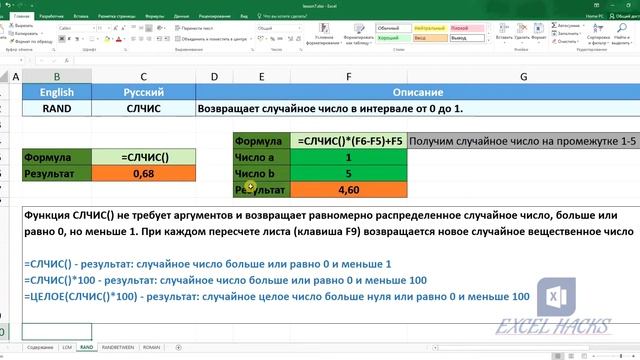The height and width of the screenshot is (360, 640).
Task: Click the fill color bucket icon
Action: [x=107, y=39]
